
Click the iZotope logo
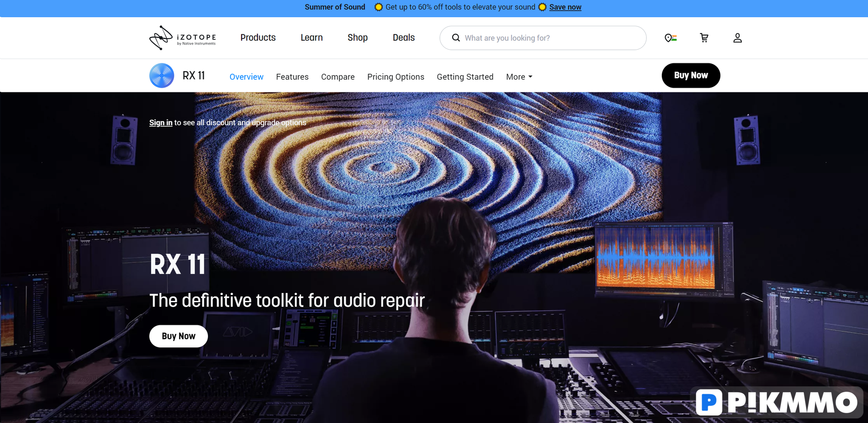tap(183, 38)
